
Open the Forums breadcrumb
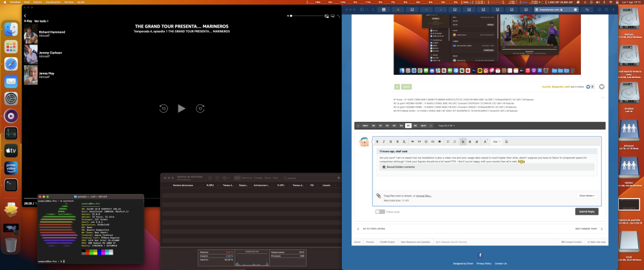pyautogui.click(x=370, y=242)
